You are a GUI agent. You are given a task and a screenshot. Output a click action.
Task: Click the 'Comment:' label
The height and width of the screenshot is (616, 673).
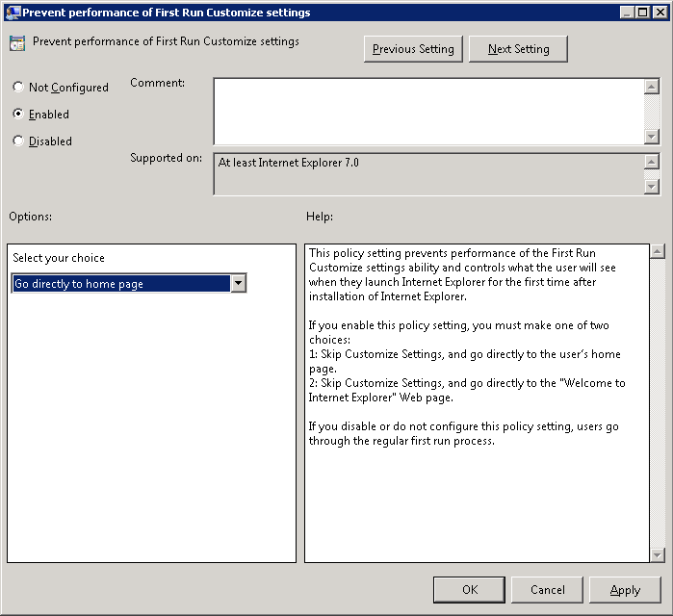click(x=158, y=83)
